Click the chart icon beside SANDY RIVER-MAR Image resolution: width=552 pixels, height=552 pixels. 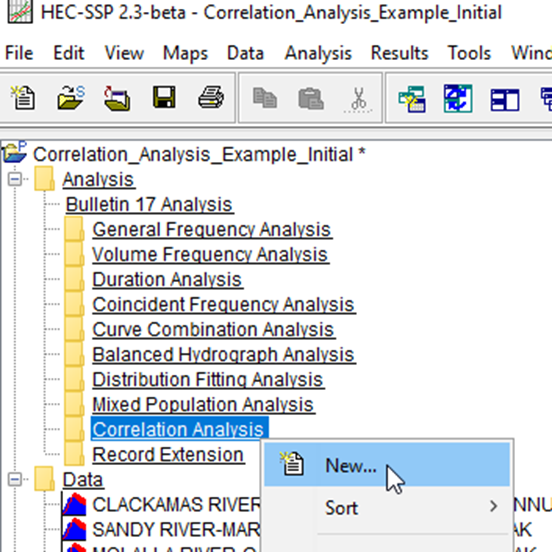tap(74, 529)
